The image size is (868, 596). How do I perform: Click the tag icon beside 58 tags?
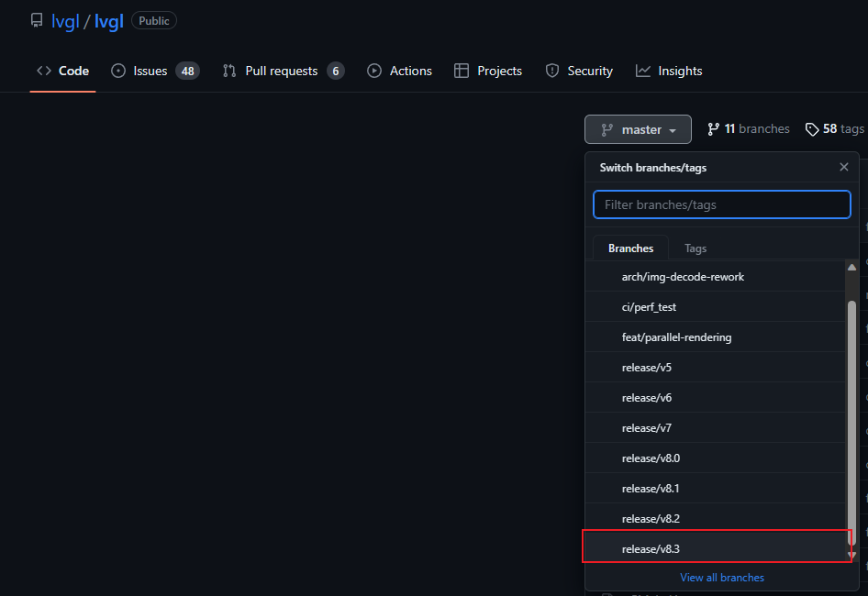point(811,129)
